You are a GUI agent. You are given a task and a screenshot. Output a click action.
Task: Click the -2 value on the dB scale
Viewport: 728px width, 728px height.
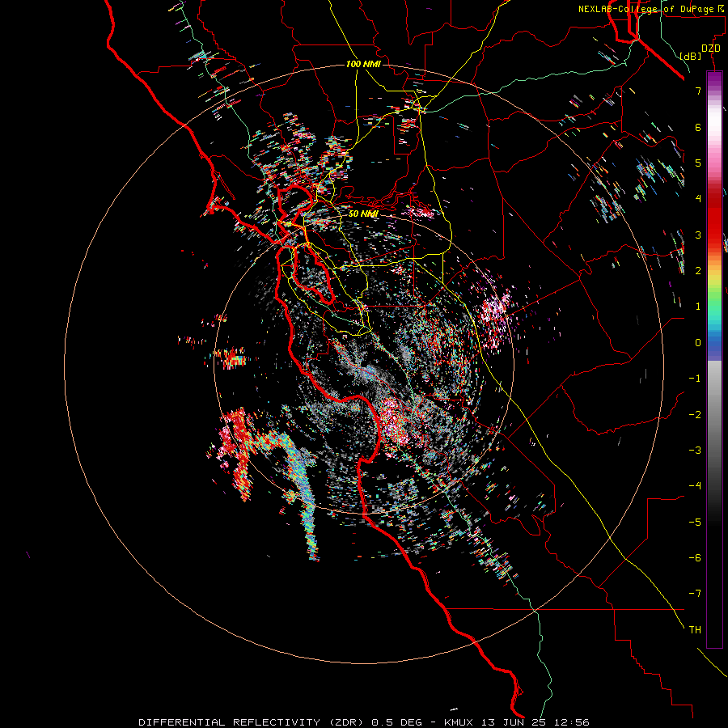695,415
